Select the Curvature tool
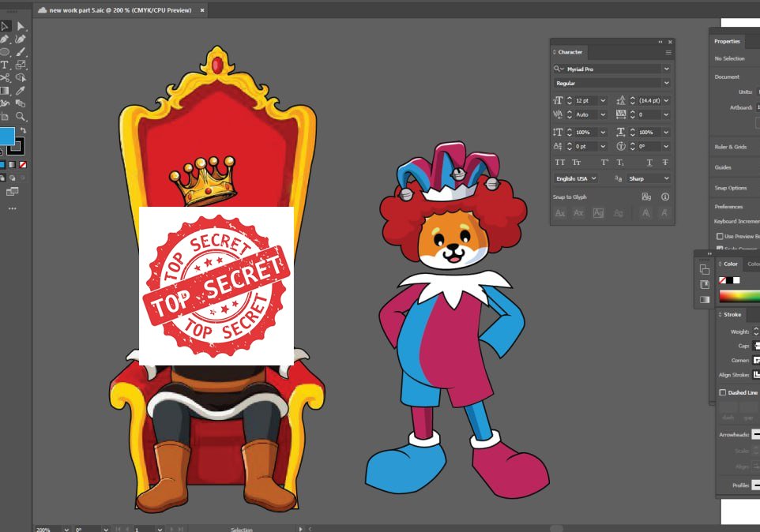This screenshot has width=760, height=532. (x=21, y=39)
